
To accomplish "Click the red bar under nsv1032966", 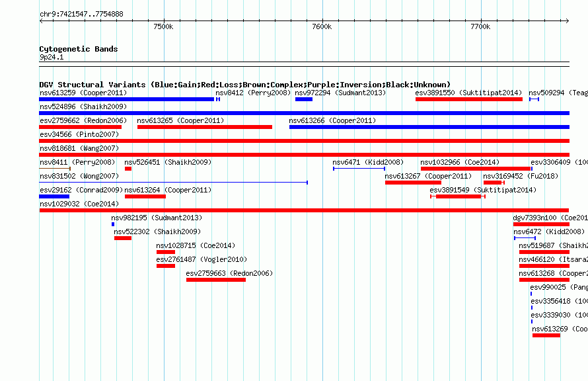I will [476, 169].
